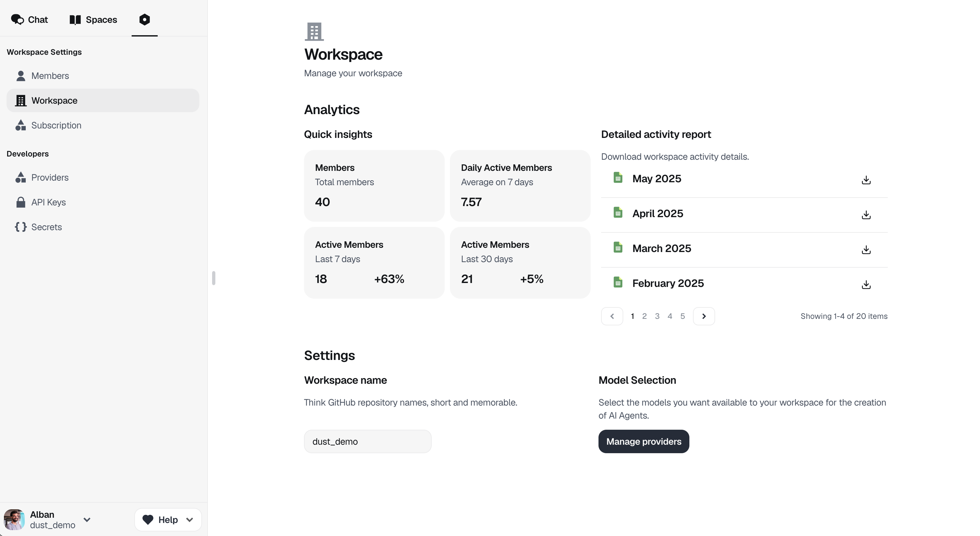Screen dimensions: 980x536
Task: Click the Members total card
Action: 374,186
